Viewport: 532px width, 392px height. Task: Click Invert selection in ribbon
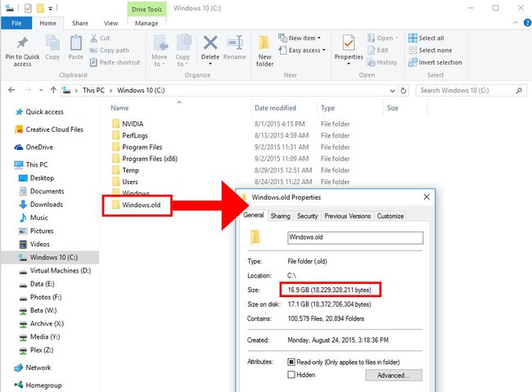click(435, 62)
